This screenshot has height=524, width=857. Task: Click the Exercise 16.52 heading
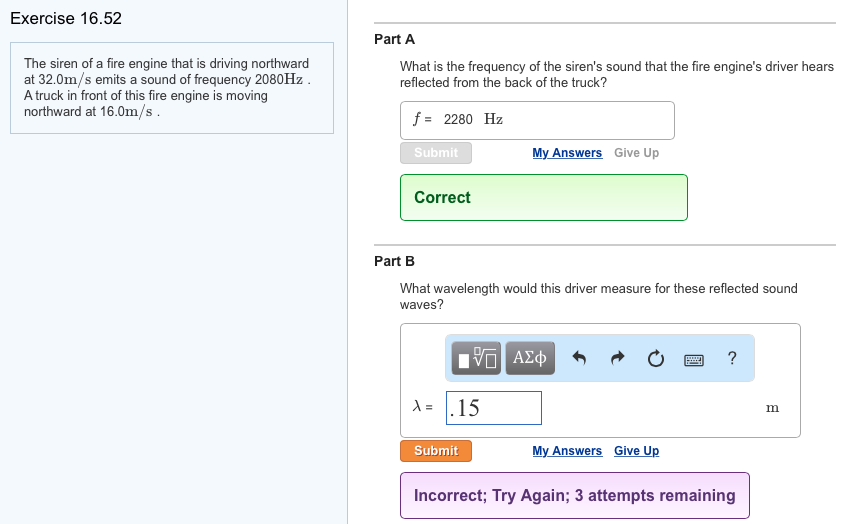[x=66, y=19]
